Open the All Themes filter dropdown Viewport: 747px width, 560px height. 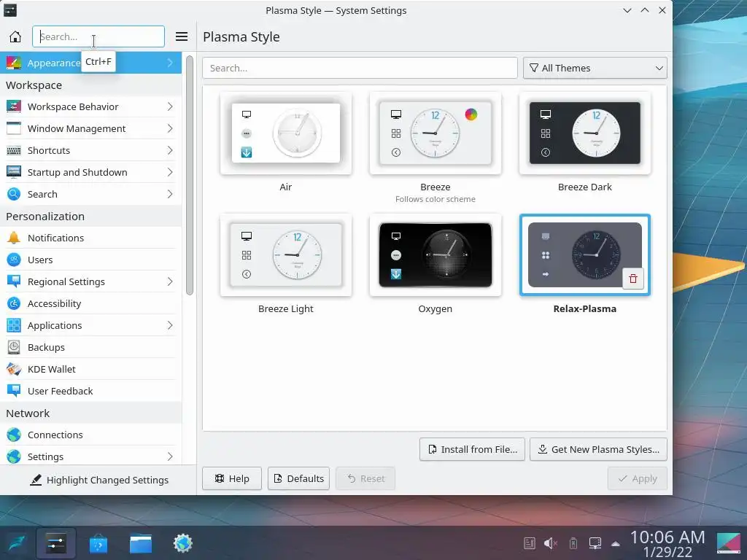point(595,68)
